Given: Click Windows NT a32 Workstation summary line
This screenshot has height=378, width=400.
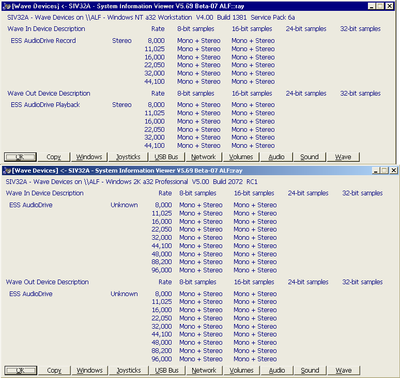Looking at the screenshot, I should pos(151,17).
